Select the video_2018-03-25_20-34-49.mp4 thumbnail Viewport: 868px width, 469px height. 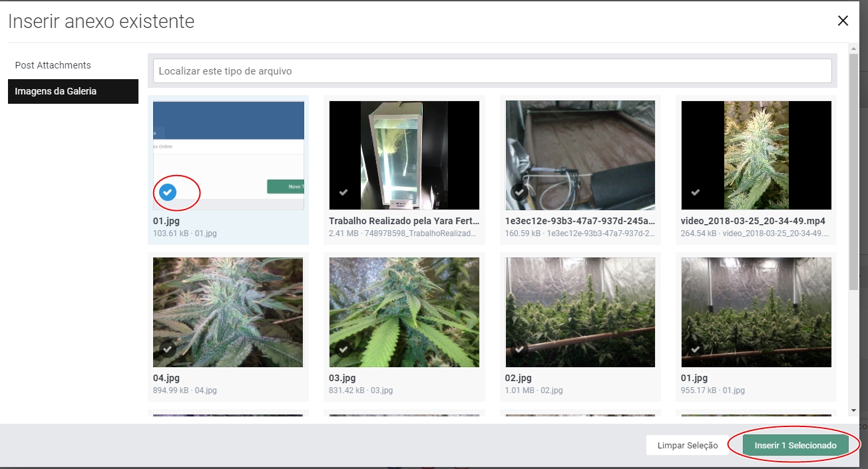tap(756, 155)
